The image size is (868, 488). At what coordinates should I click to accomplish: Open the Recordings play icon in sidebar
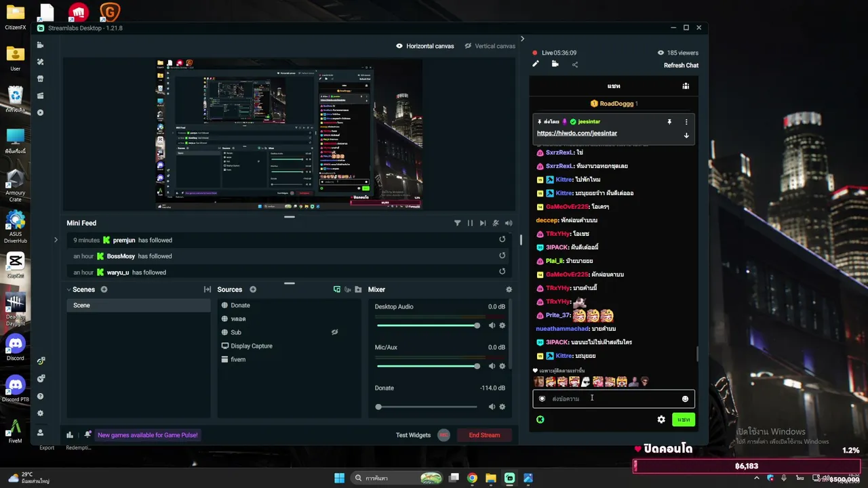(x=40, y=113)
